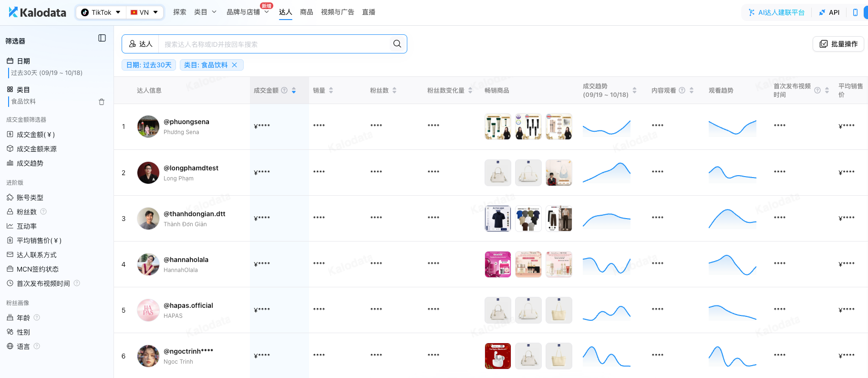Click @longphamdtest avatar image
This screenshot has height=378, width=868.
pos(148,173)
